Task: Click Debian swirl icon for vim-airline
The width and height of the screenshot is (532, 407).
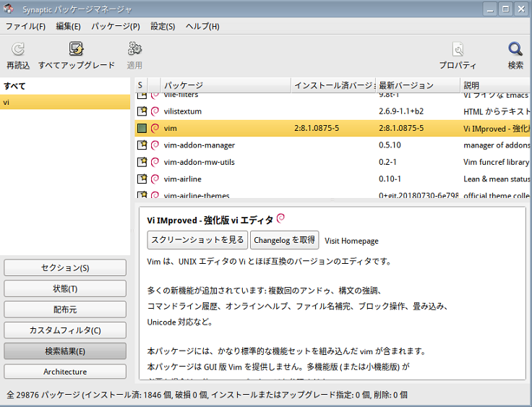Action: click(155, 179)
